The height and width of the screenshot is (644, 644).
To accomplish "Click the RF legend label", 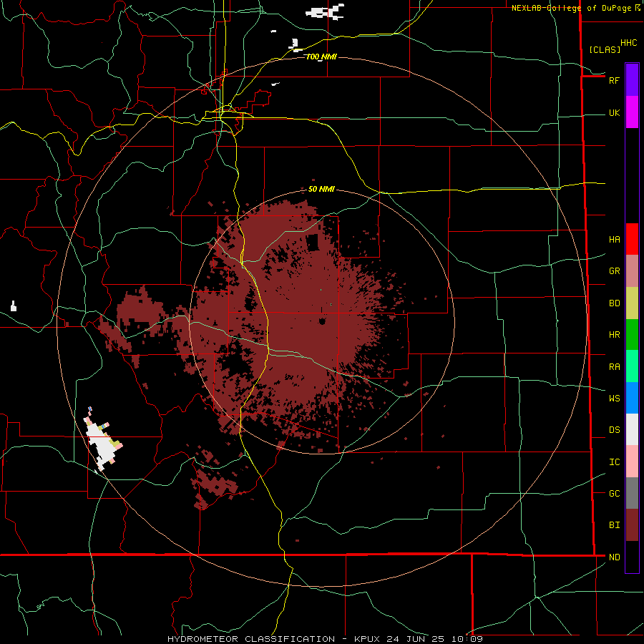I will 614,80.
